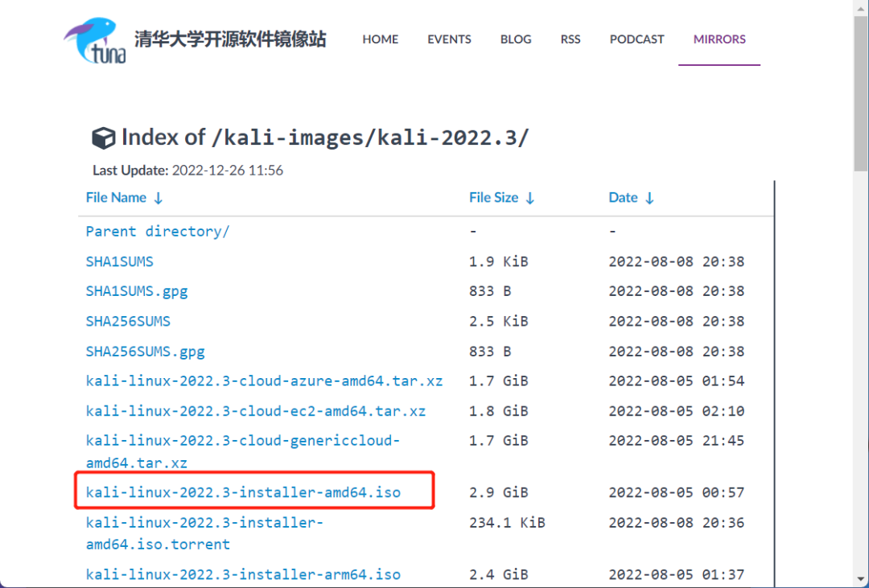Click the cube icon beside Index of
The width and height of the screenshot is (869, 588).
[103, 138]
